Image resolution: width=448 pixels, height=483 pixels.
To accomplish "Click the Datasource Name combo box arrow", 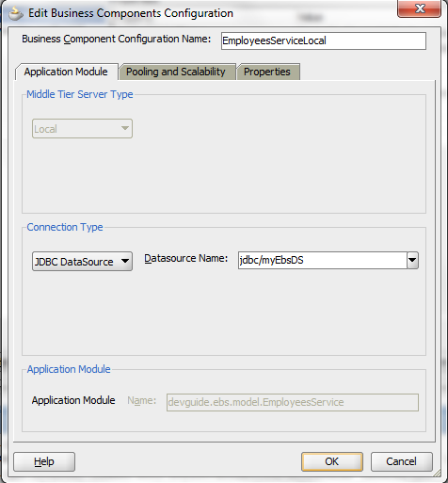I will pos(412,260).
